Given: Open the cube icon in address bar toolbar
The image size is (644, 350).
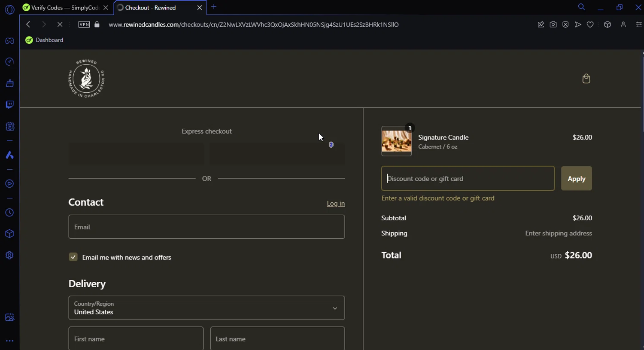Looking at the screenshot, I should point(607,24).
